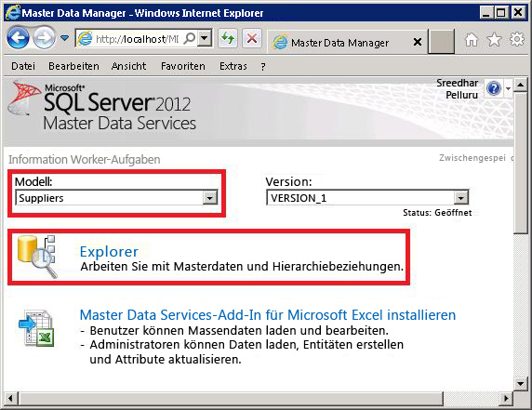Open the Version VERSION_1 dropdown
This screenshot has height=410, width=532.
[367, 198]
